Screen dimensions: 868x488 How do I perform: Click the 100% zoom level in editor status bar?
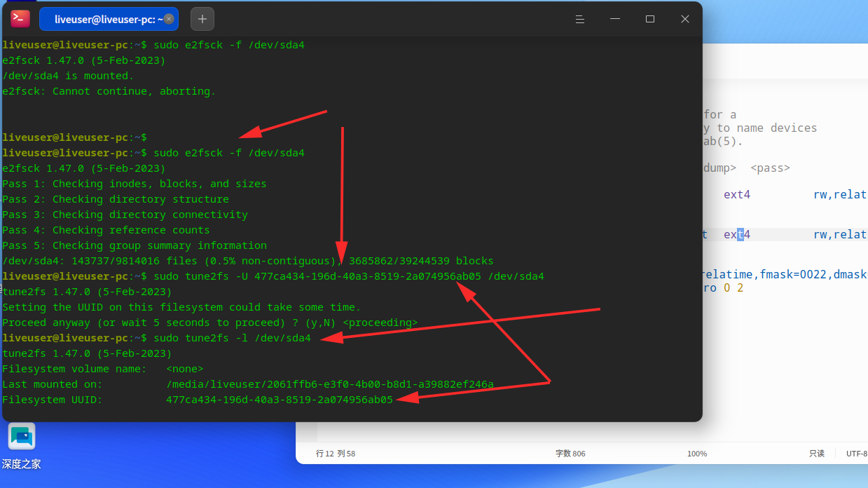(x=697, y=454)
